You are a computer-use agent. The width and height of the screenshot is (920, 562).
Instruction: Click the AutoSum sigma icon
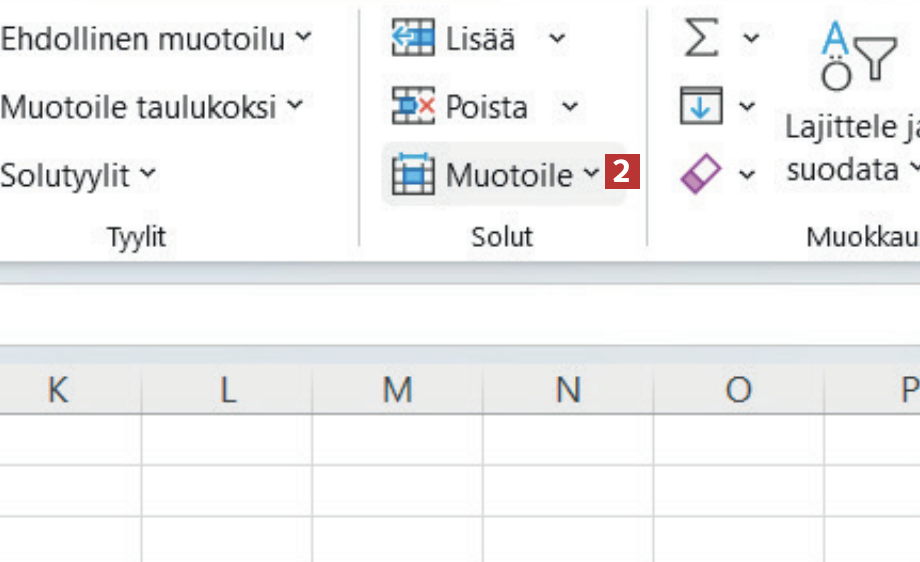click(x=700, y=39)
